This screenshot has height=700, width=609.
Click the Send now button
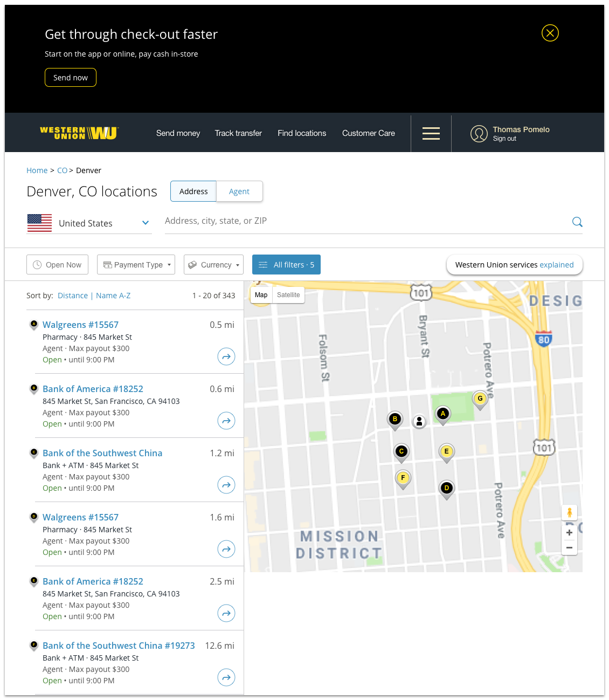click(71, 77)
